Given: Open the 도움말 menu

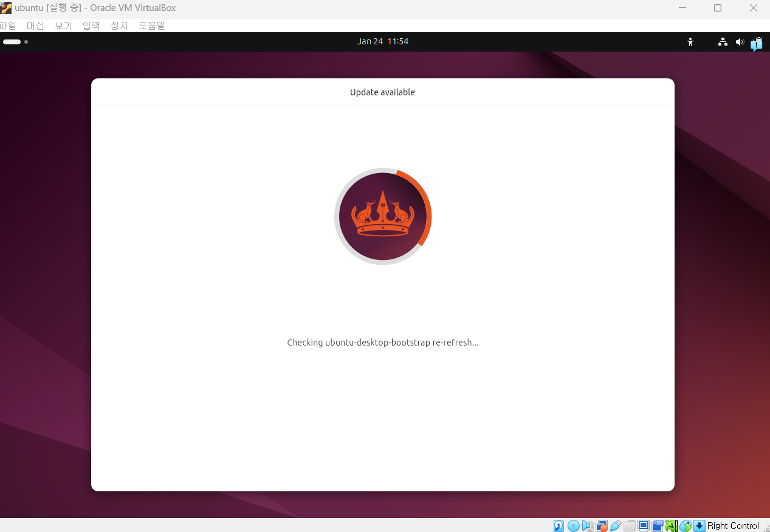Looking at the screenshot, I should [x=152, y=26].
